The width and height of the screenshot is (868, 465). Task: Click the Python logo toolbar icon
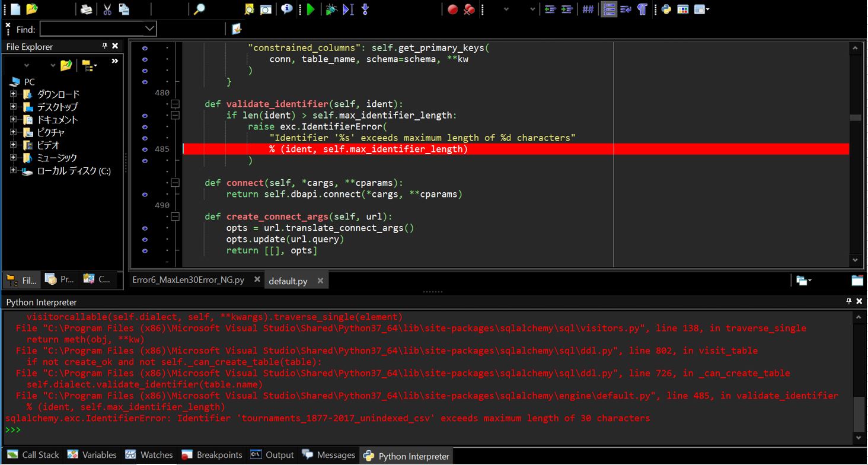coord(666,9)
